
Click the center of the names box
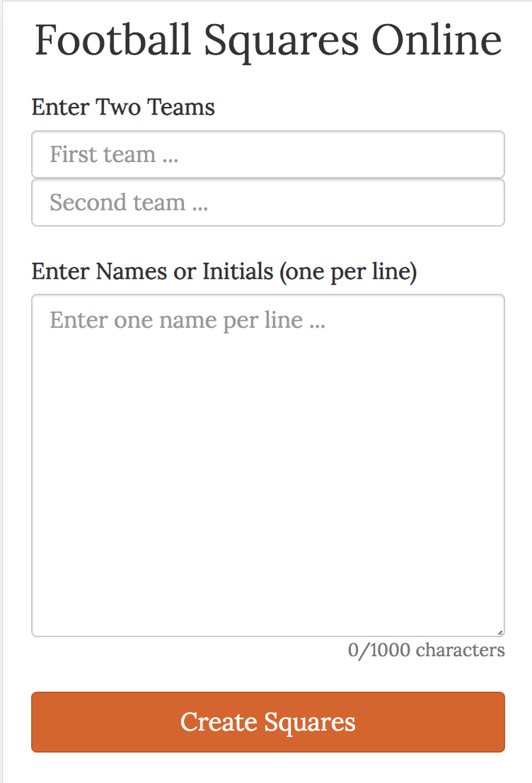(267, 464)
